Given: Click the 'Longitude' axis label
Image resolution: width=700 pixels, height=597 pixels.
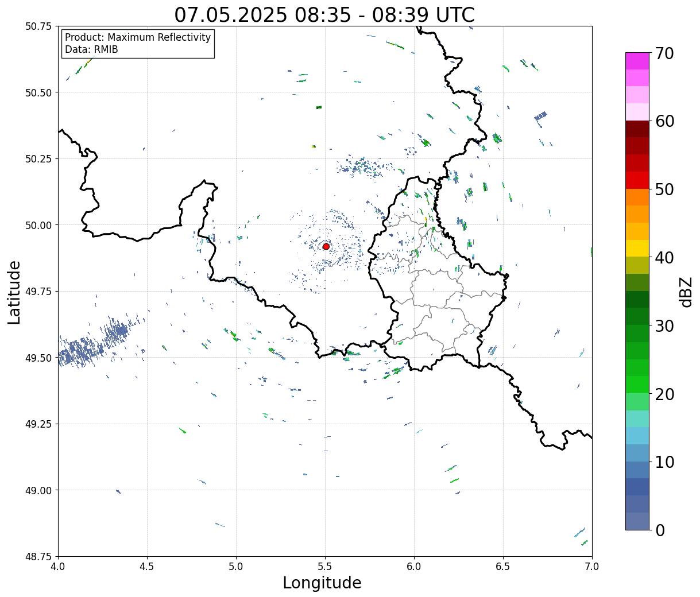Looking at the screenshot, I should click(322, 583).
